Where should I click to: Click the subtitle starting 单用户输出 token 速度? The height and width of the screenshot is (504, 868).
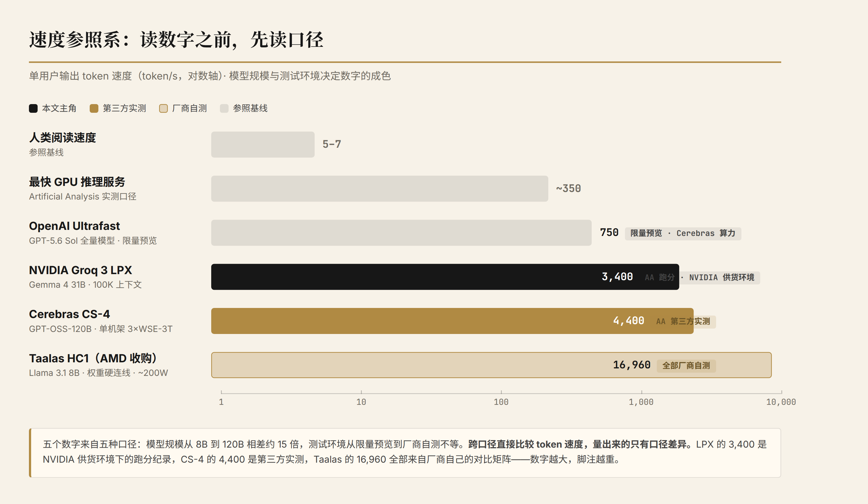[210, 76]
